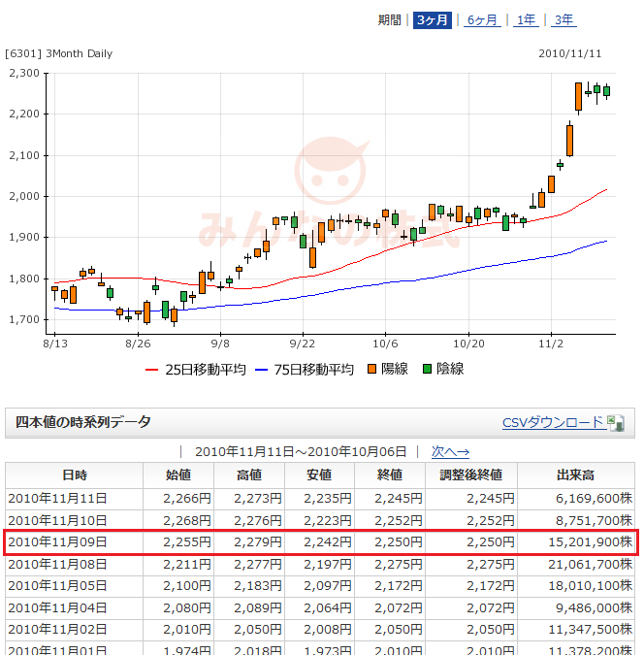
Task: Click the 日時 column header
Action: click(x=74, y=475)
